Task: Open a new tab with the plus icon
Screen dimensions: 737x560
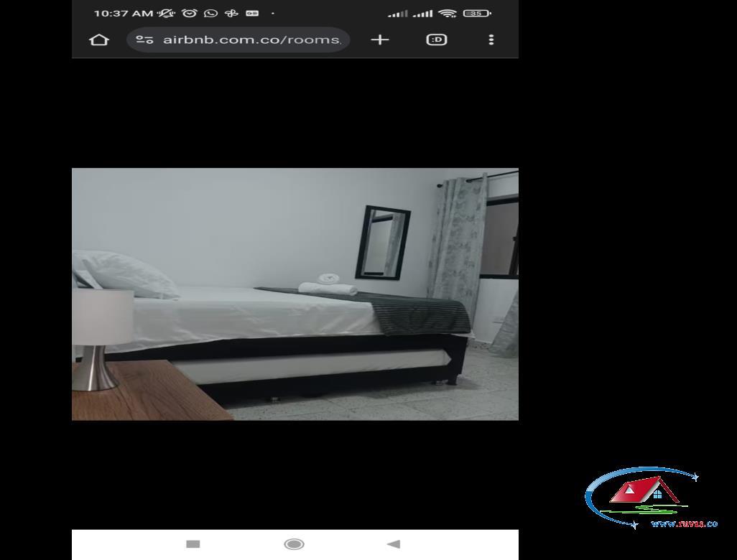Action: click(380, 39)
